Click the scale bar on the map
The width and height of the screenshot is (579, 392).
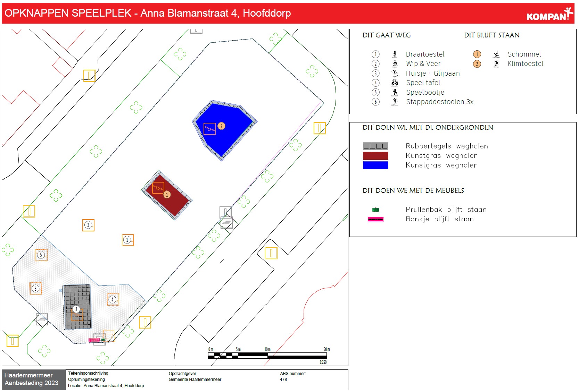click(267, 355)
